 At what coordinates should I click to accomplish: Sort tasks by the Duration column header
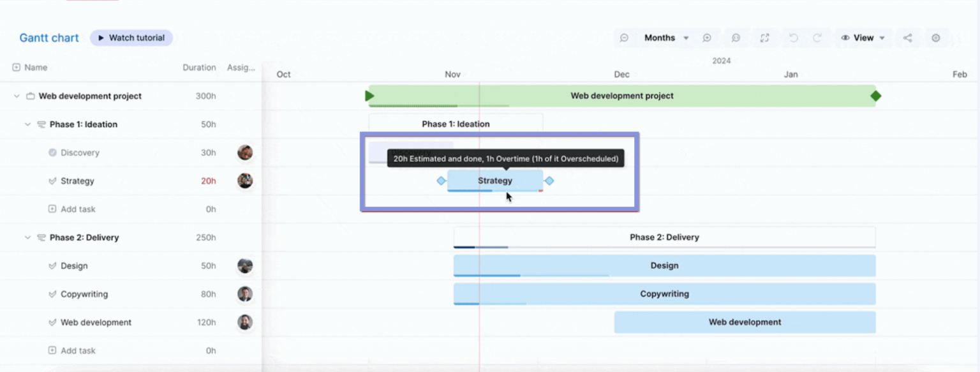[x=199, y=67]
